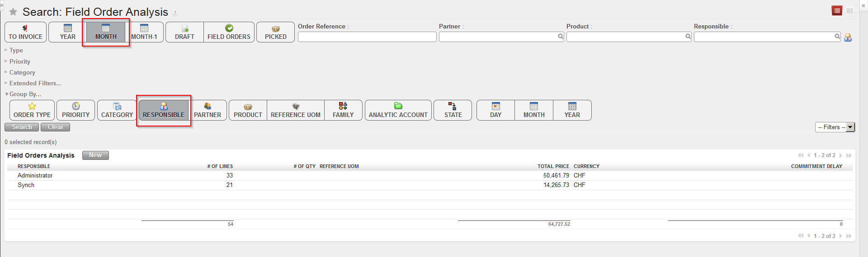
Task: Go to next page in top pager
Action: point(841,155)
